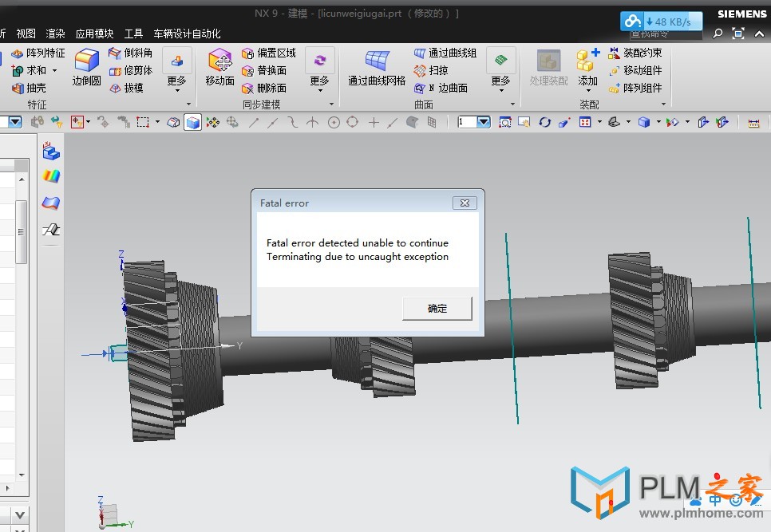Open the 工具 tab

(134, 33)
